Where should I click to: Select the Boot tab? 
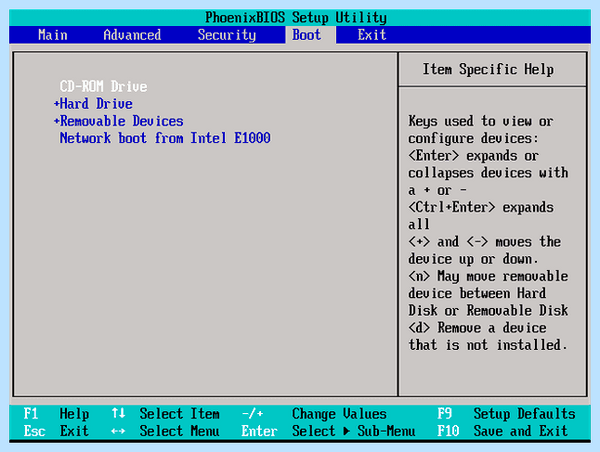[x=307, y=35]
